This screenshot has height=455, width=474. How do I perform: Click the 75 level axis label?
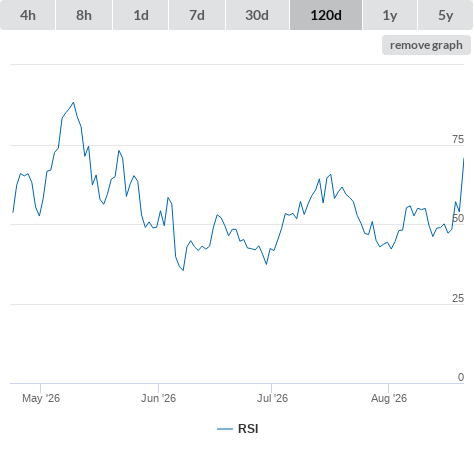pyautogui.click(x=458, y=139)
